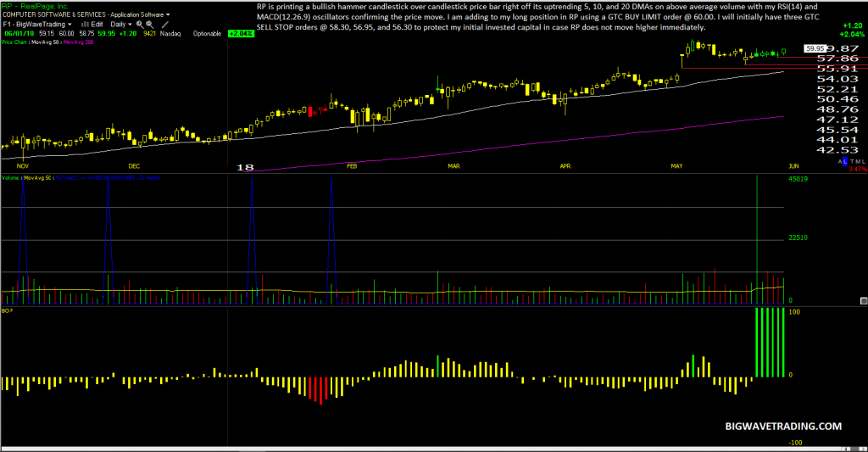
Task: Click the Price Chart legend label
Action: coord(14,42)
